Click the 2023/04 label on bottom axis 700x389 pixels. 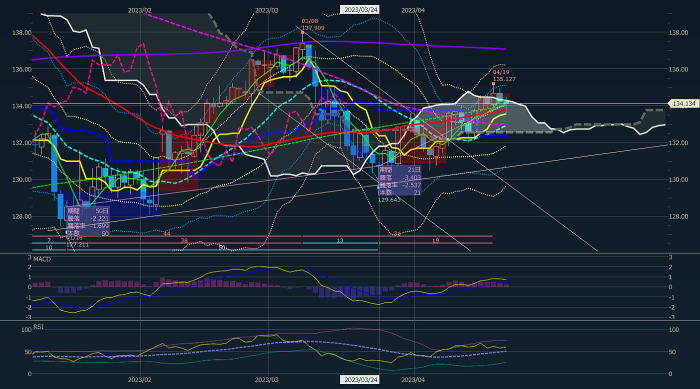coord(413,380)
